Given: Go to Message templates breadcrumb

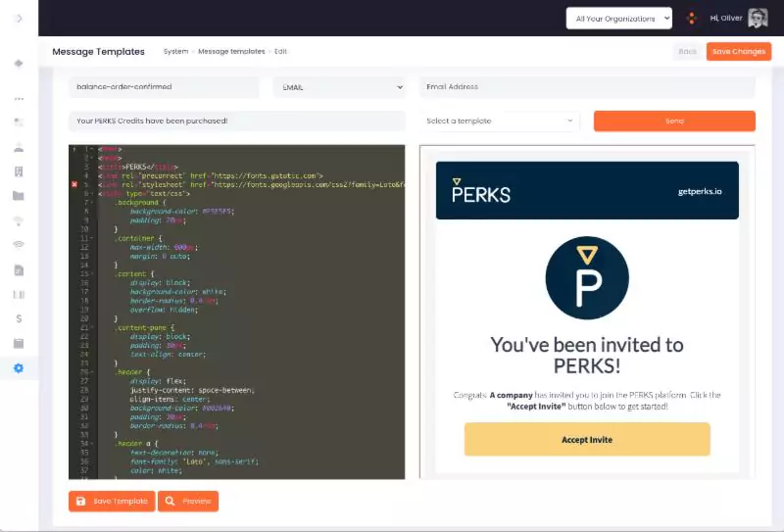Looking at the screenshot, I should tap(231, 52).
